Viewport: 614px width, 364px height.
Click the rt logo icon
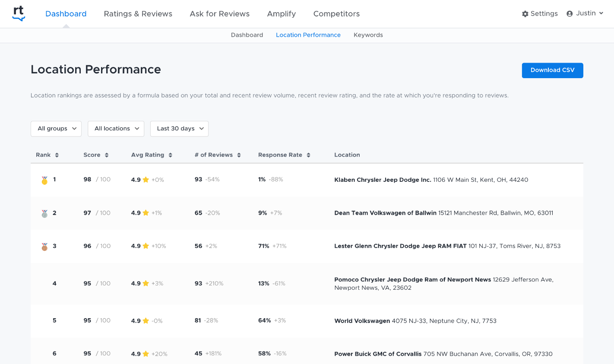pyautogui.click(x=19, y=13)
